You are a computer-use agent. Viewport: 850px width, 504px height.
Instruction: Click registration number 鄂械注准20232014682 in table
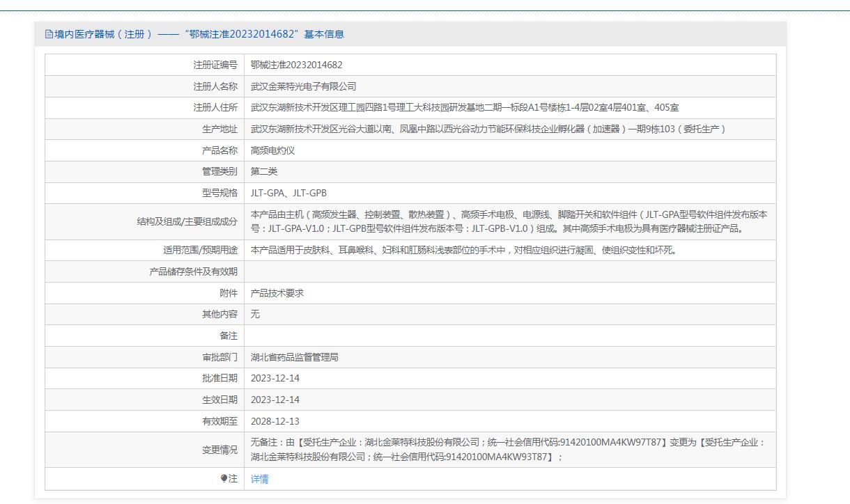pos(297,65)
